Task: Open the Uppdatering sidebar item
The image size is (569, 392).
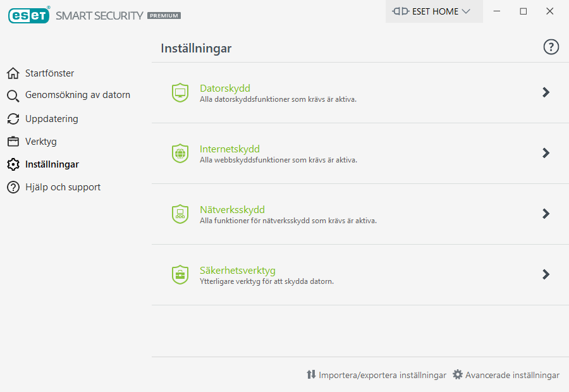Action: tap(51, 119)
